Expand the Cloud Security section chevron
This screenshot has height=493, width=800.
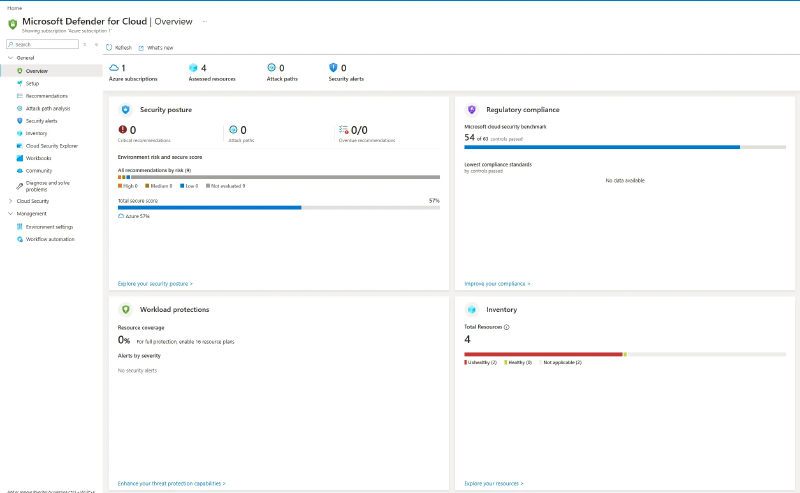(10, 201)
